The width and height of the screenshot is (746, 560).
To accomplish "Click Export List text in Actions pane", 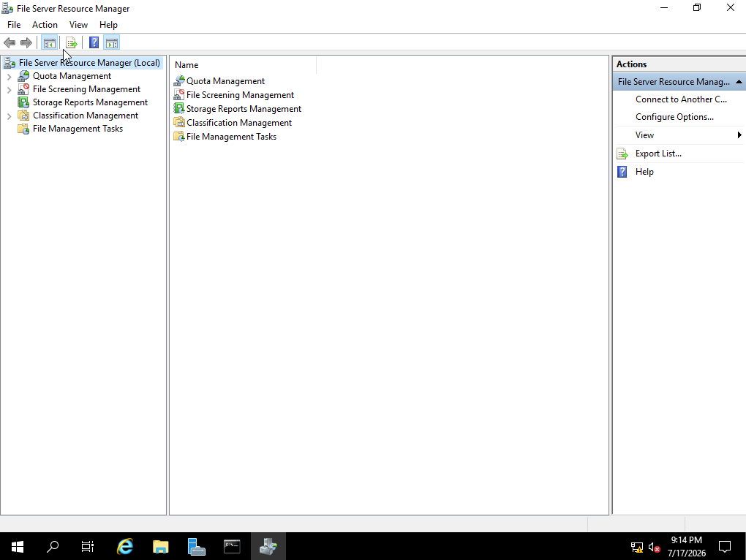I will click(x=658, y=154).
